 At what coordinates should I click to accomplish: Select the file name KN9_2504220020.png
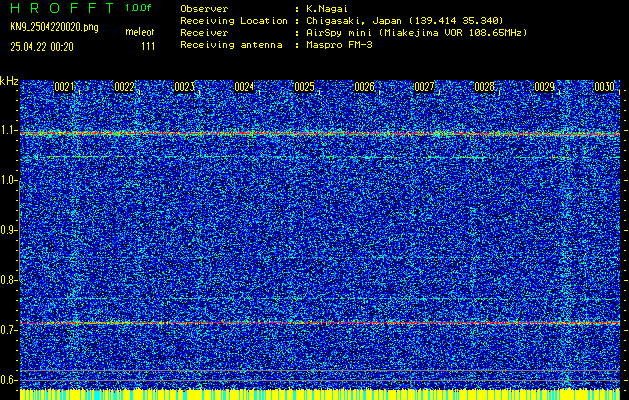coord(54,28)
